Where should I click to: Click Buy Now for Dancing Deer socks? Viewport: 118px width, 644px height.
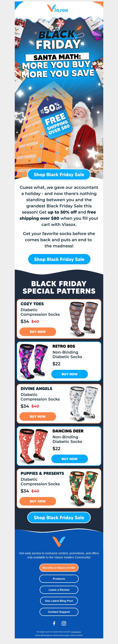click(x=69, y=459)
